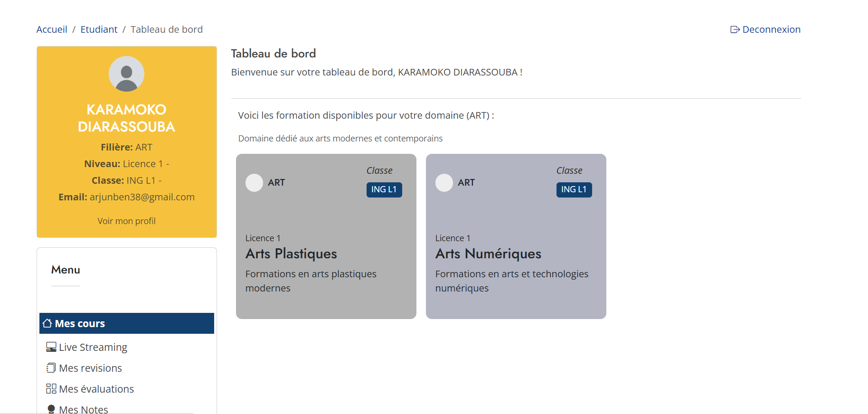Click the Mes Notes icon
Viewport: 868px width, 414px height.
[51, 409]
